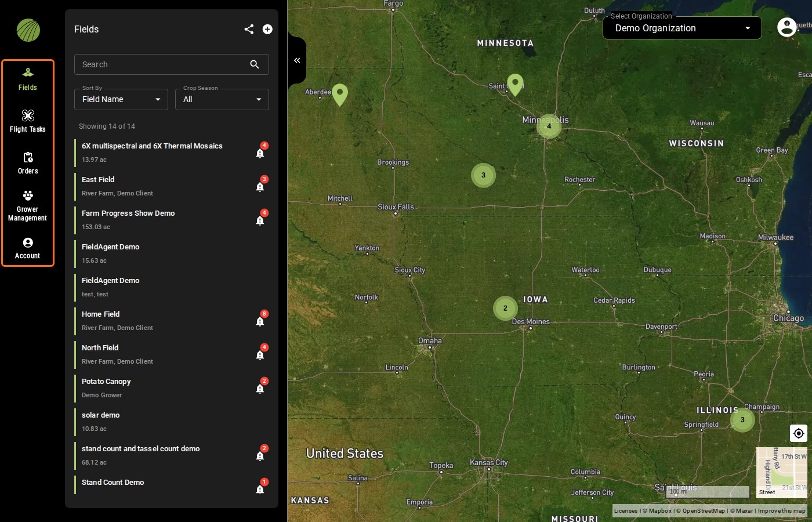Viewport: 812px width, 522px height.
Task: Open notifications for Potato Canopy
Action: 260,387
